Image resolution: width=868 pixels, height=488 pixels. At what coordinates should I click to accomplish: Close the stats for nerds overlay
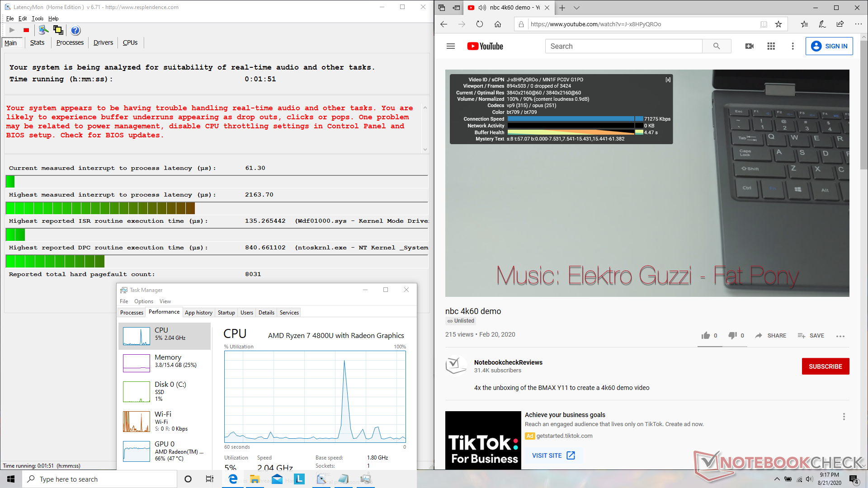668,80
